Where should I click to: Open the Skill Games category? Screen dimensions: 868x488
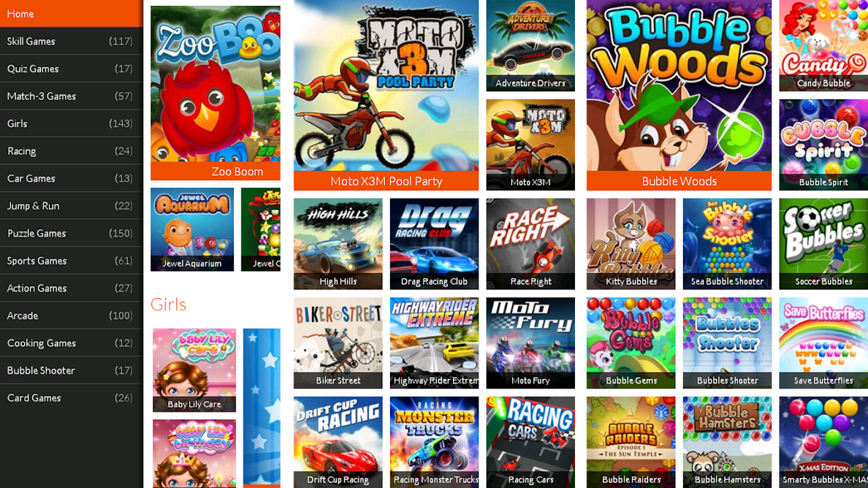(71, 41)
